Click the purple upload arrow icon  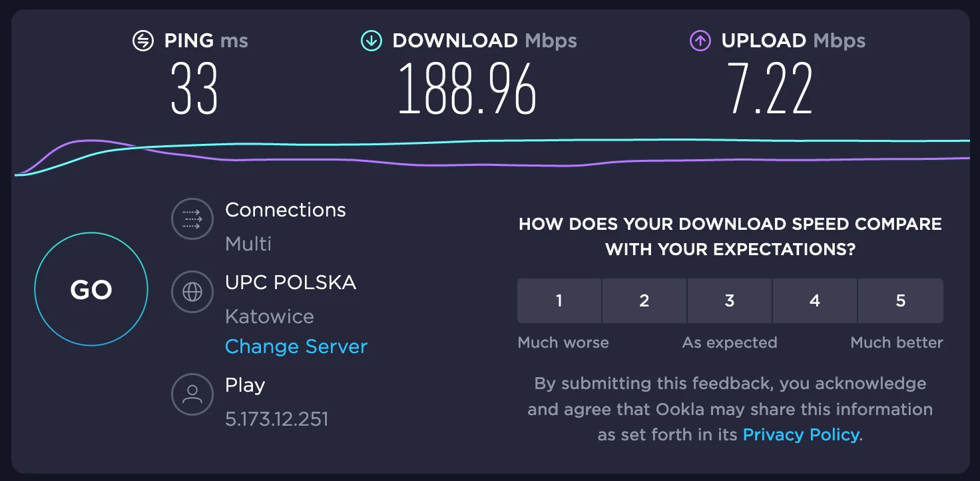700,41
